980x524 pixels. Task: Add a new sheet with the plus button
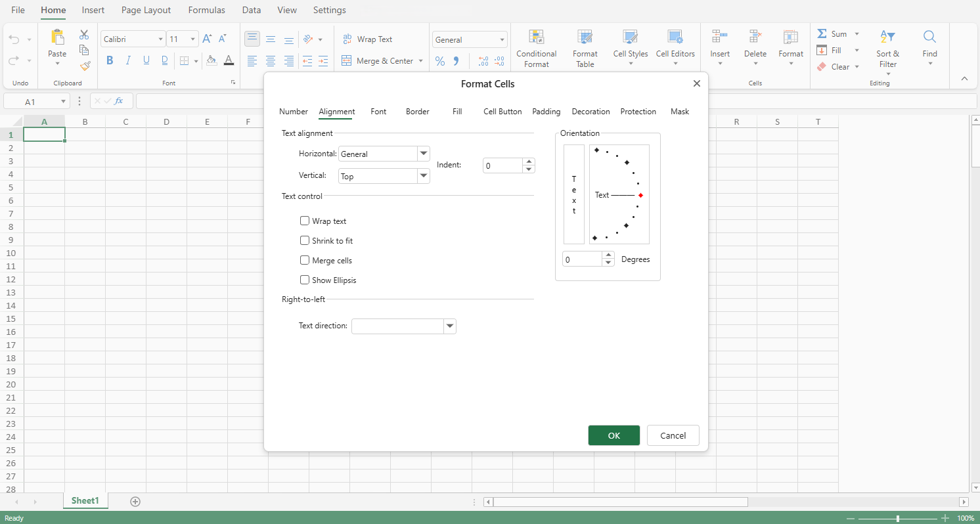(135, 502)
